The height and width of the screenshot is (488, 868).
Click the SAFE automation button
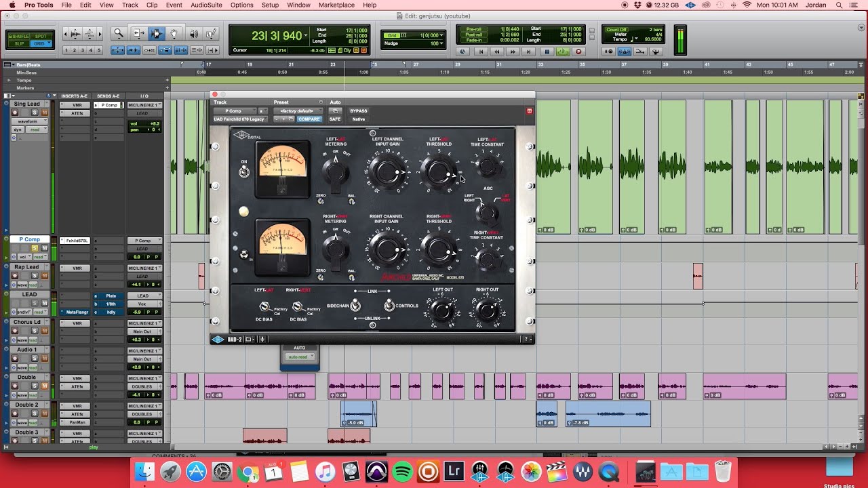[x=335, y=119]
